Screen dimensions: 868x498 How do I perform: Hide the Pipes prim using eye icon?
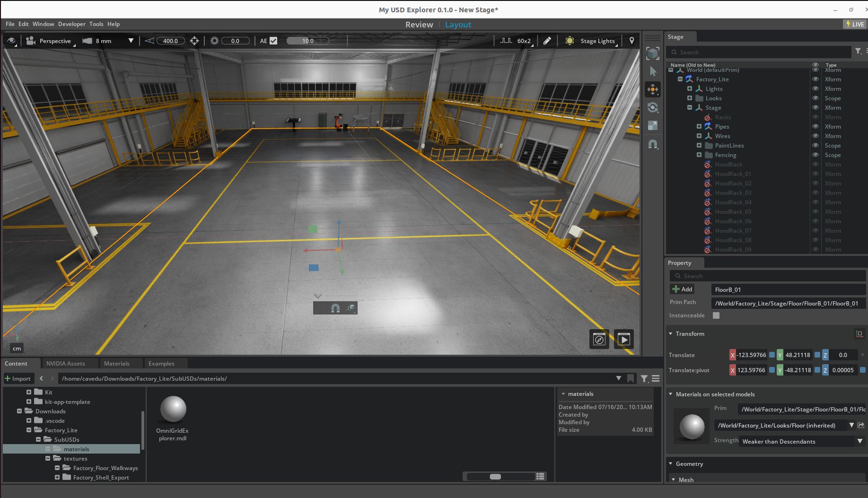(x=815, y=127)
